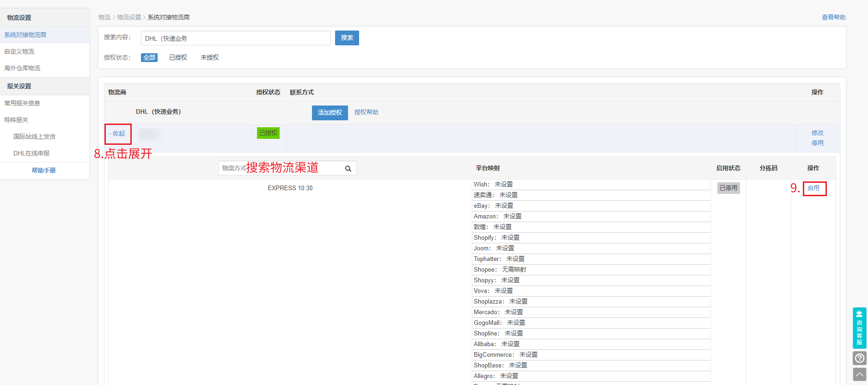Click the 已授权 green status badge
This screenshot has height=385, width=868.
268,133
